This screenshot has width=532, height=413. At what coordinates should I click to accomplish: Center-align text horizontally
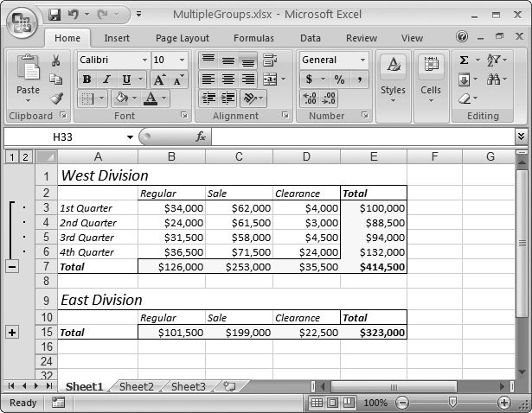[x=228, y=79]
